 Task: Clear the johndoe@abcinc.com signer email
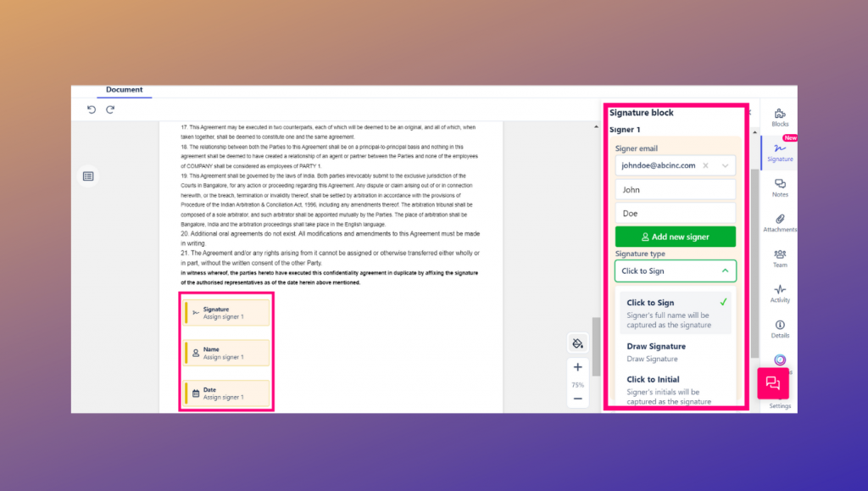point(705,165)
